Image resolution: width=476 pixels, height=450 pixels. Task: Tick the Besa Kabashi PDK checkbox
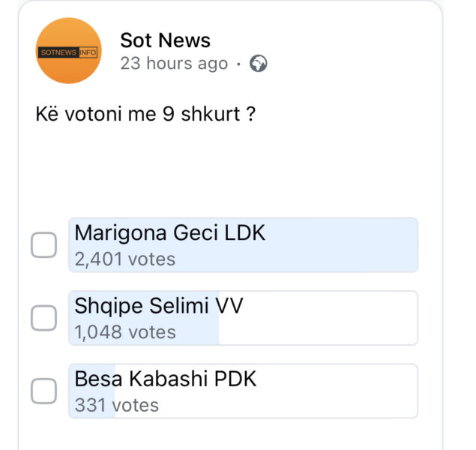(43, 391)
